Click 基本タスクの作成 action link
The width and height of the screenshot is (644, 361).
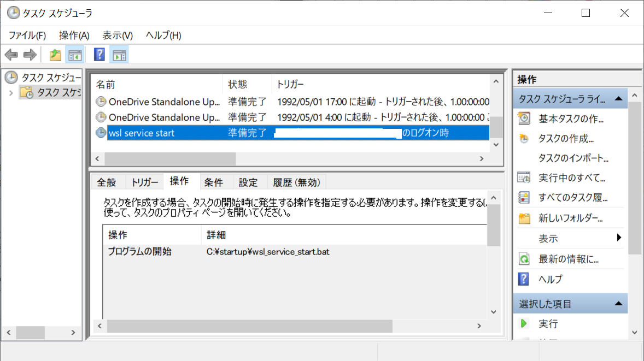(571, 119)
